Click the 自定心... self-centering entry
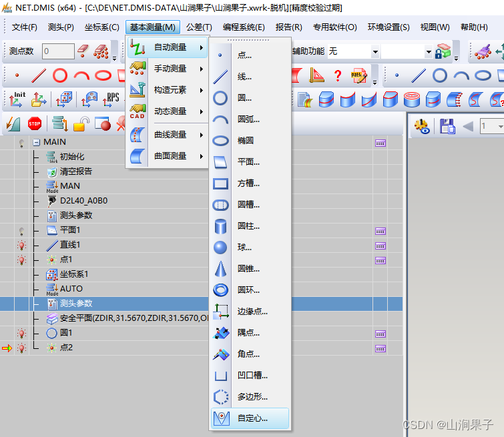The width and height of the screenshot is (504, 437). click(x=250, y=418)
